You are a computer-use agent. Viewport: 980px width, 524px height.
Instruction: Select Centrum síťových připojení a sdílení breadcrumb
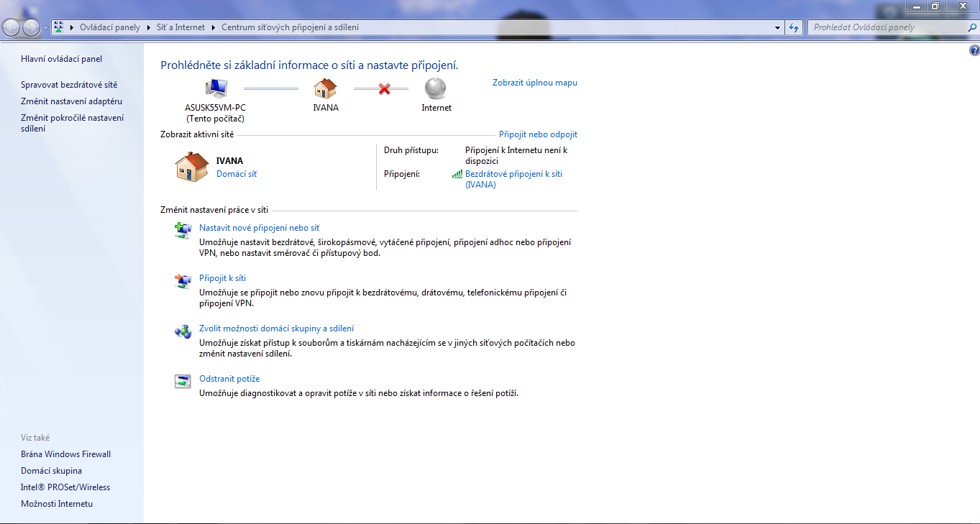[290, 27]
